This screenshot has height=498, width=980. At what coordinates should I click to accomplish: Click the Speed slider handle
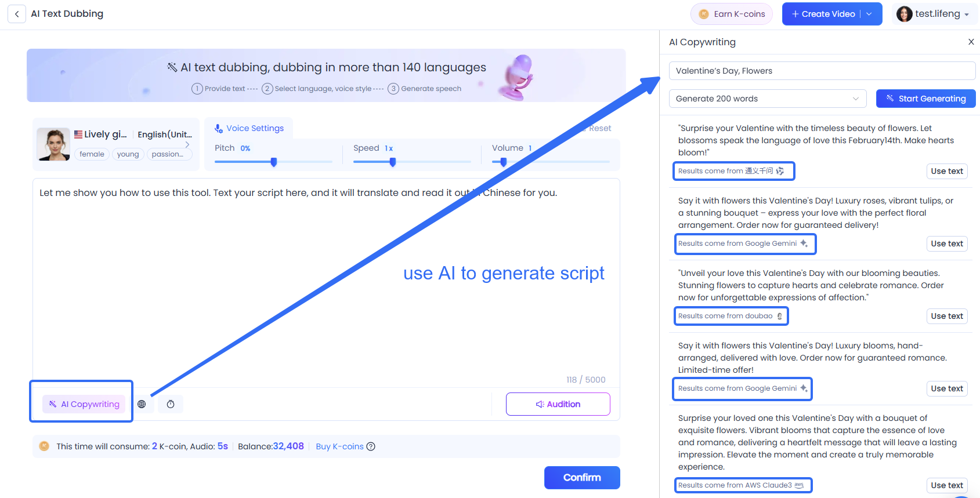[393, 162]
